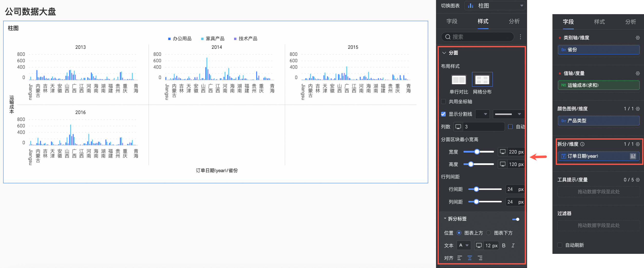Click the more options icon beside search
This screenshot has width=644, height=268.
click(x=520, y=37)
